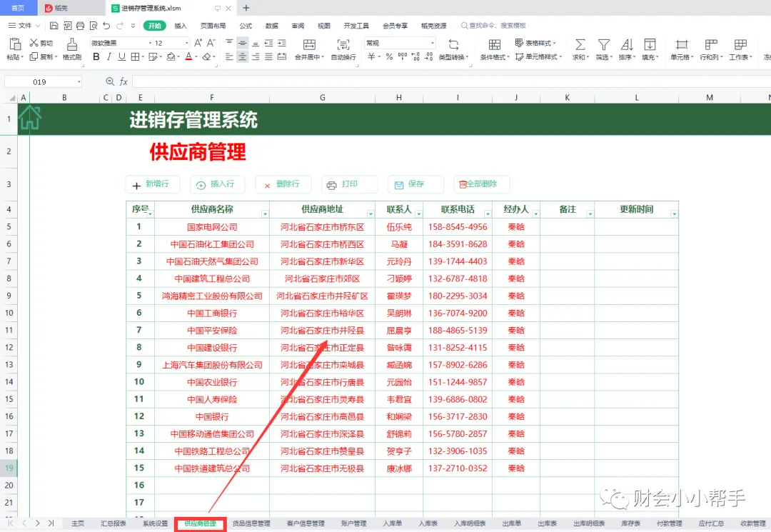Screen dimensions: 771x532
Task: Click the Sum sigma icon
Action: 580,45
